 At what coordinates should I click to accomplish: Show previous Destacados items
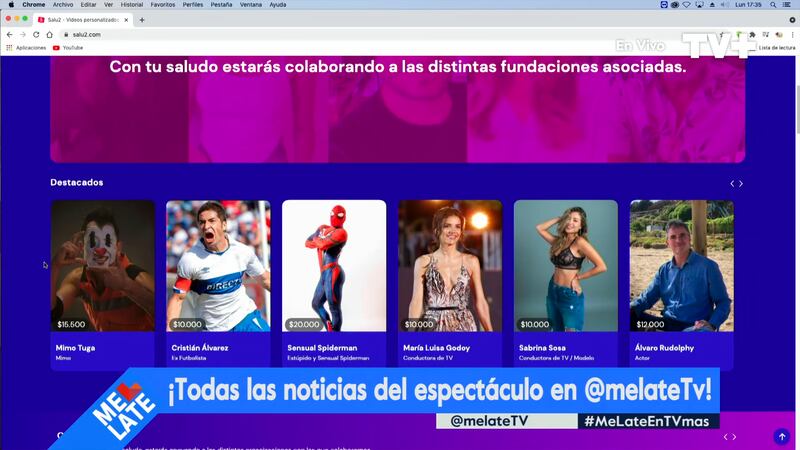coord(732,184)
